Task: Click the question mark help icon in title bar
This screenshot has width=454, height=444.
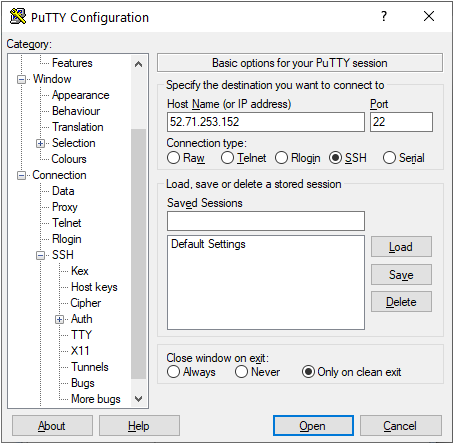Action: coord(384,16)
